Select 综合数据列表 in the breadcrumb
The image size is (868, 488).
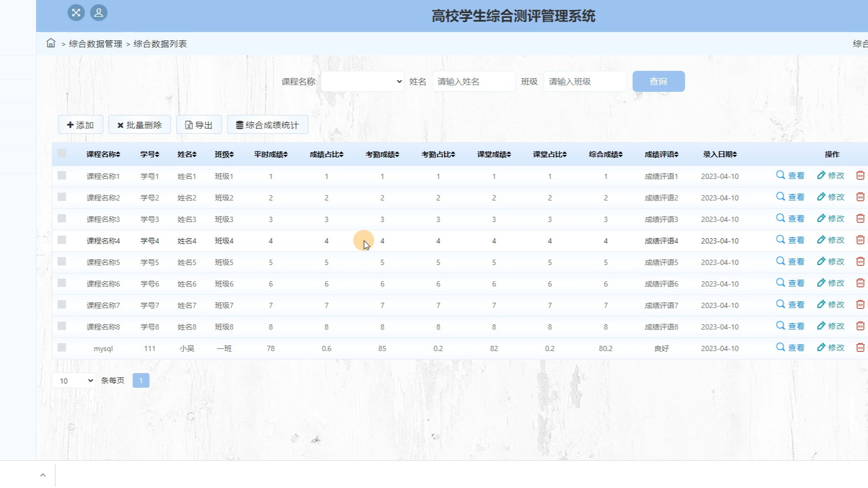(x=161, y=44)
